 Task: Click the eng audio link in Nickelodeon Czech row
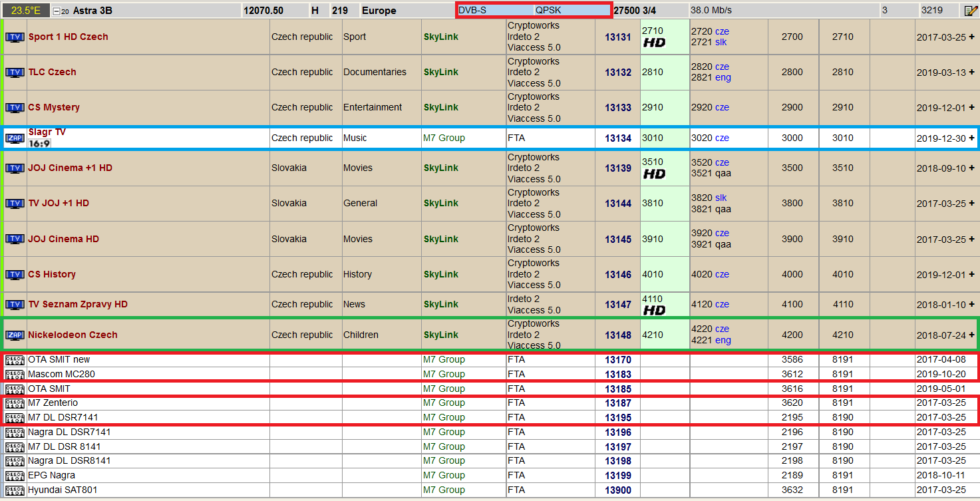[x=723, y=341]
